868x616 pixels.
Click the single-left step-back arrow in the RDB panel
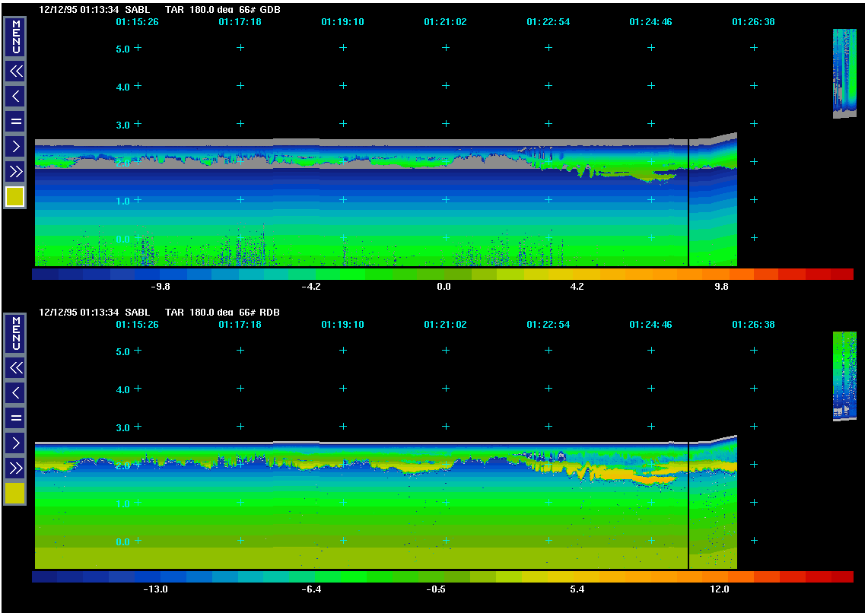pyautogui.click(x=15, y=393)
